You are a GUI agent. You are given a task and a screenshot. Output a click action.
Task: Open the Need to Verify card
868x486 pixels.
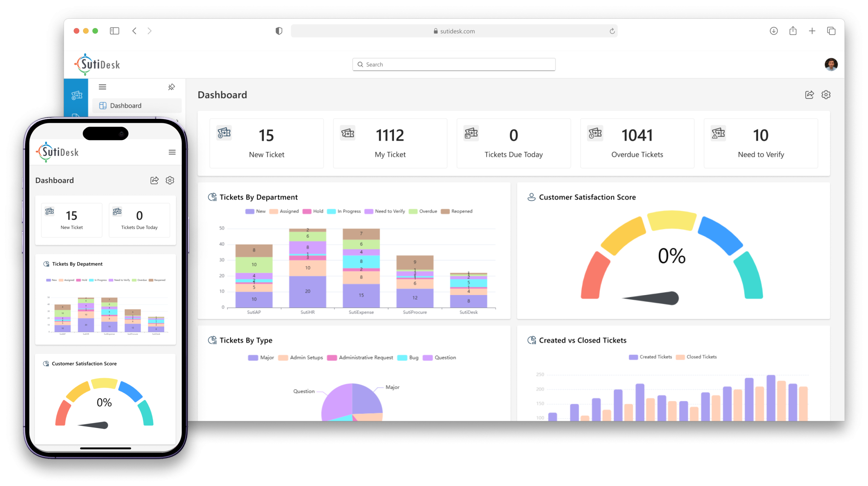coord(761,143)
